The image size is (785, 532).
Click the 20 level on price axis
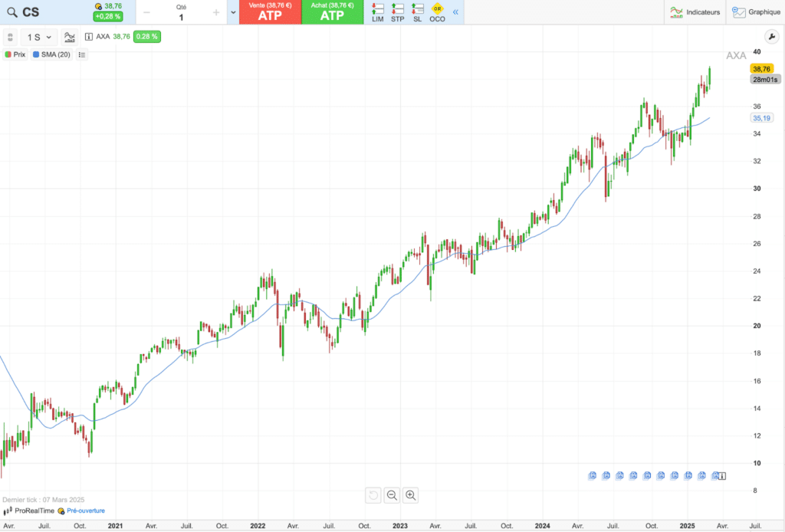[757, 326]
